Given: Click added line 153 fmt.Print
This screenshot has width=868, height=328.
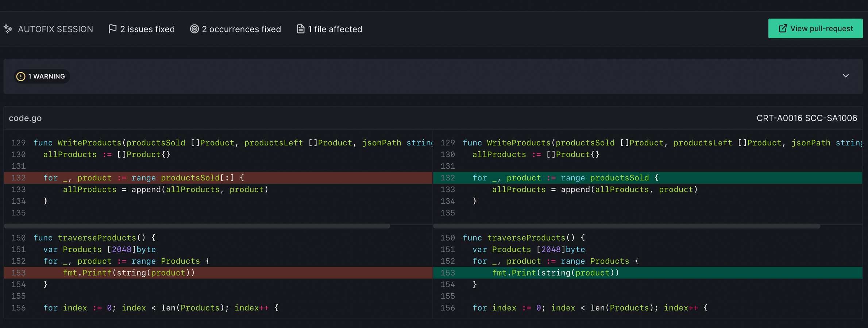Looking at the screenshot, I should [648, 273].
